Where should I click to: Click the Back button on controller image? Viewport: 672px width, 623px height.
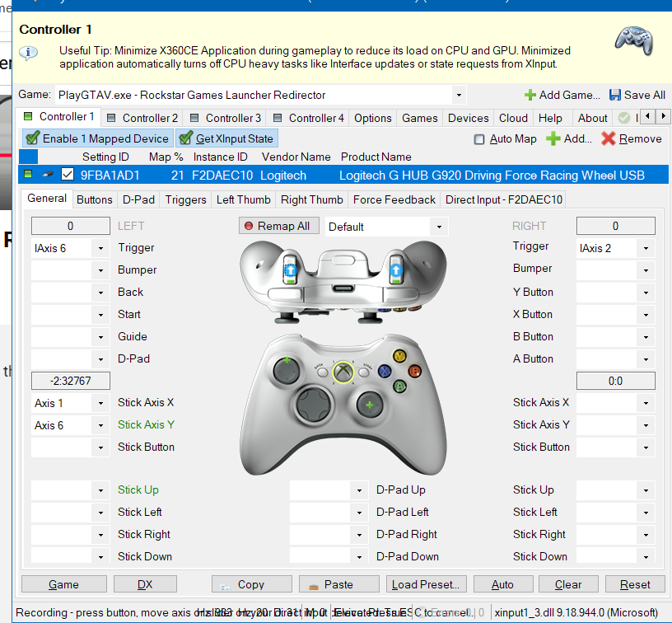tap(322, 372)
